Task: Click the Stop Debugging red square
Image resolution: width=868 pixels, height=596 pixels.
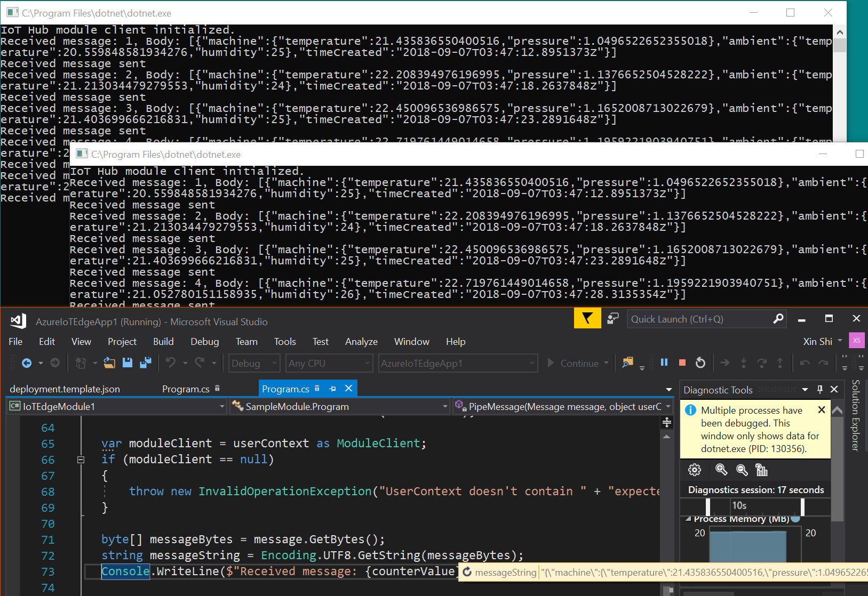Action: [682, 363]
